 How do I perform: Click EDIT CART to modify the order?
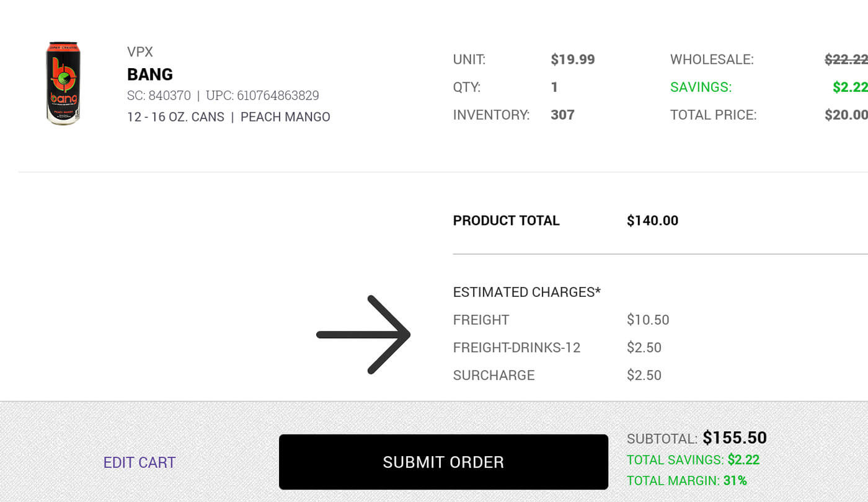(139, 462)
